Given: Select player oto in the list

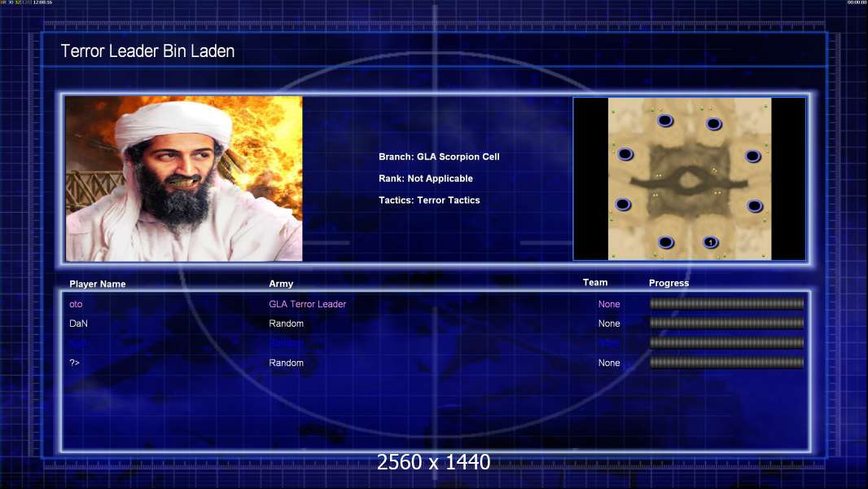Looking at the screenshot, I should tap(76, 304).
